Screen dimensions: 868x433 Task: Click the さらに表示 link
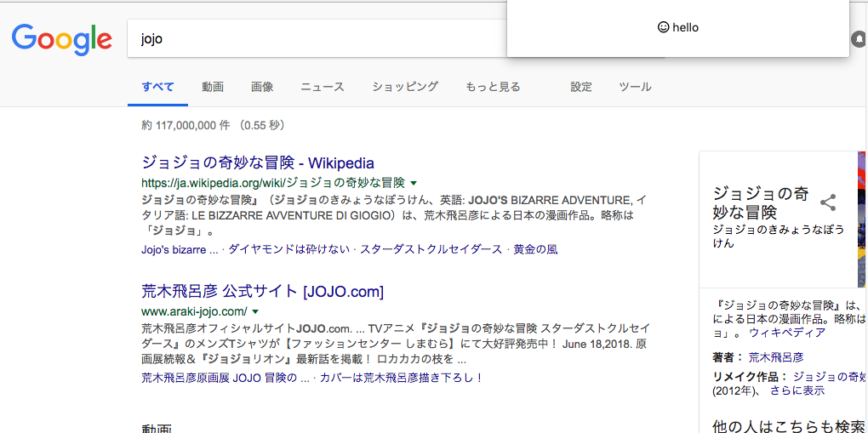(797, 390)
